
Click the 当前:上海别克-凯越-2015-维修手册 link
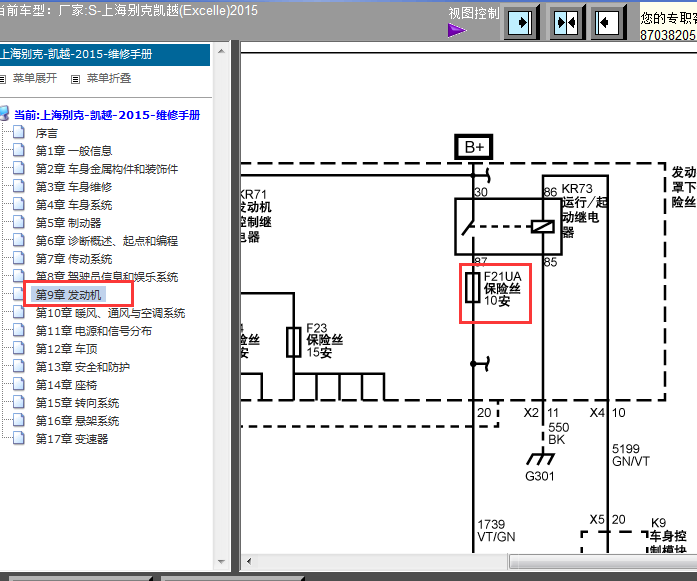[x=107, y=115]
